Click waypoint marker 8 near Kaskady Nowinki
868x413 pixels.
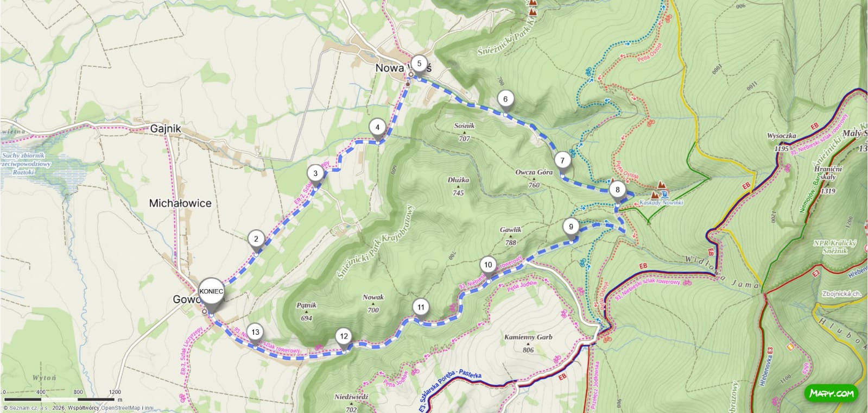point(617,190)
